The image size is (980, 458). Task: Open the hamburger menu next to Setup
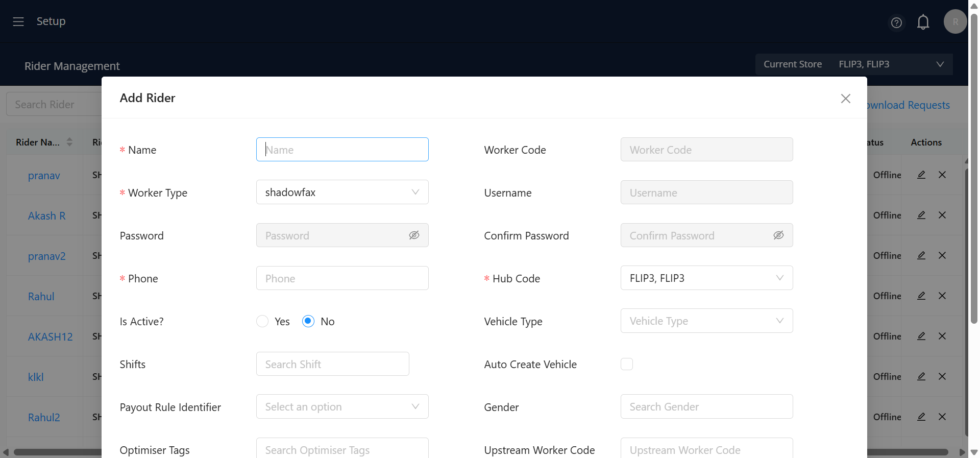[x=18, y=21]
